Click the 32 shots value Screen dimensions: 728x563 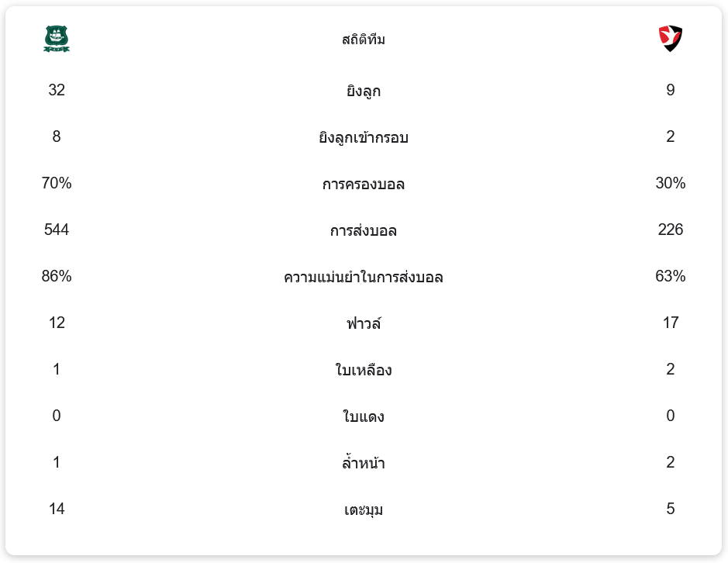point(57,90)
